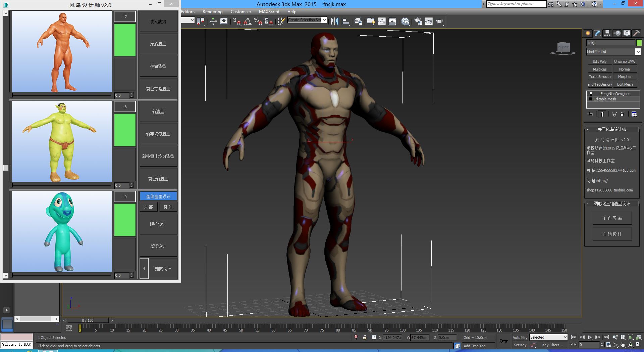Toggle the FengNiaoDesigner modifier lightbulb
Image resolution: width=644 pixels, height=352 pixels.
pos(591,94)
